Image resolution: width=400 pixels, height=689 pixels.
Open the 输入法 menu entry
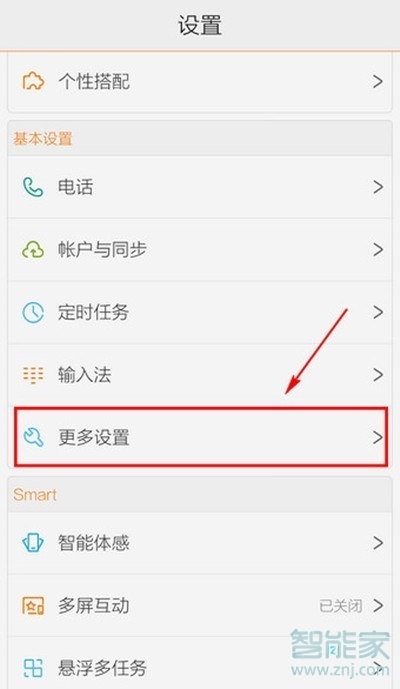click(200, 375)
